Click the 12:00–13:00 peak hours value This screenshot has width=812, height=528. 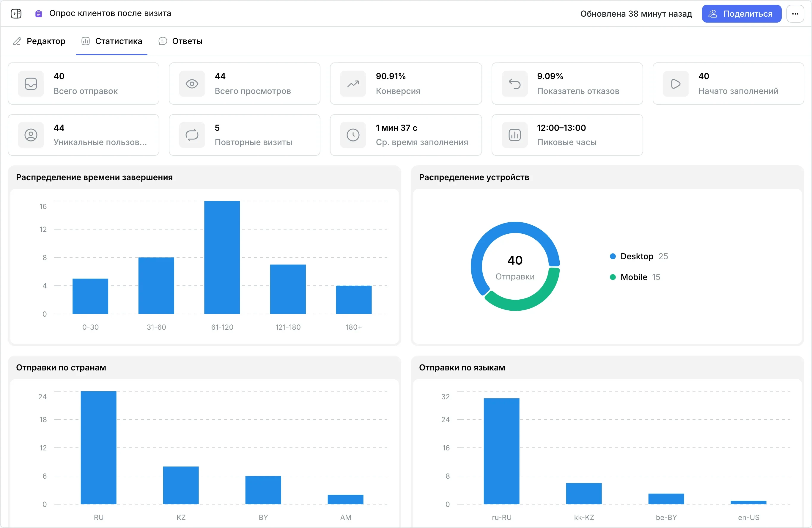(561, 128)
